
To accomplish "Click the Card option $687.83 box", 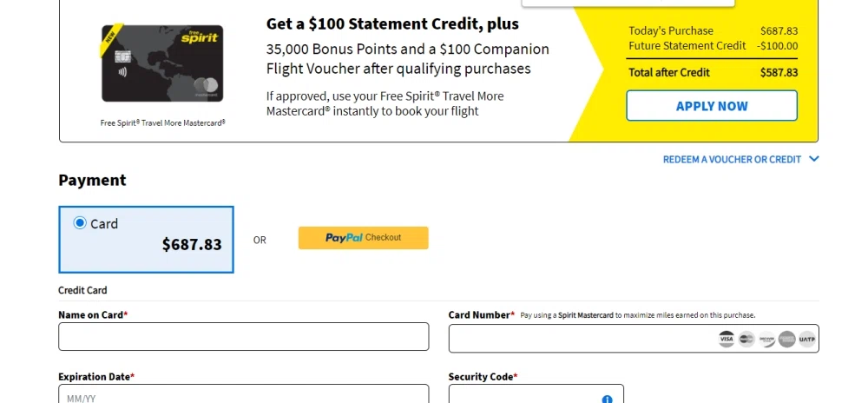I will (x=146, y=240).
